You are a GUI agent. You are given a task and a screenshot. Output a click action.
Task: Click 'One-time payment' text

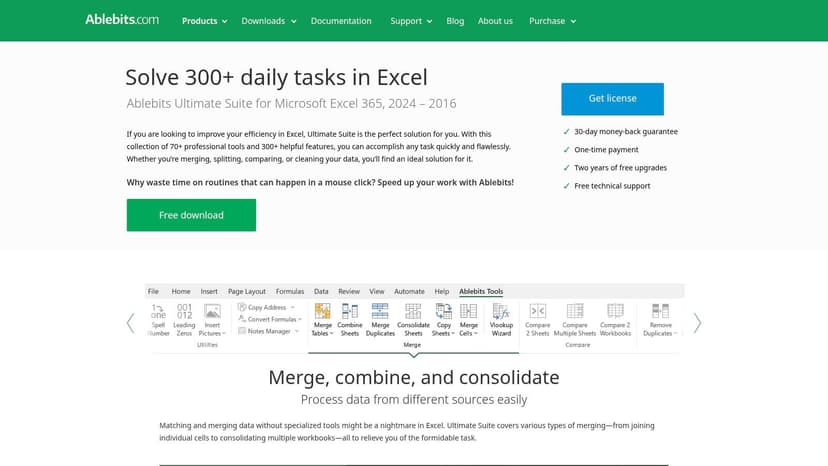coord(606,150)
